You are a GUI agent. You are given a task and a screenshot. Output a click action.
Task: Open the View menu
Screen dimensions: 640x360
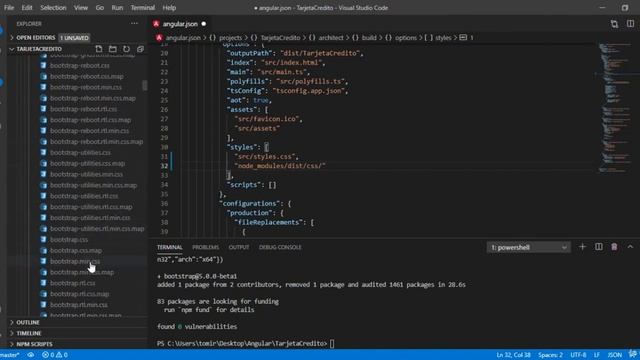tap(81, 8)
